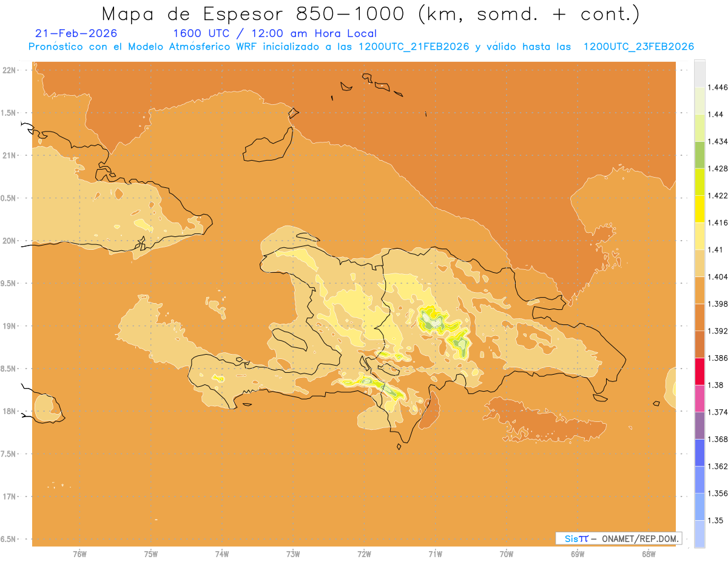This screenshot has height=562, width=728.
Task: Click the red legend swatch between 1.38 and 1.386
Action: tap(699, 372)
